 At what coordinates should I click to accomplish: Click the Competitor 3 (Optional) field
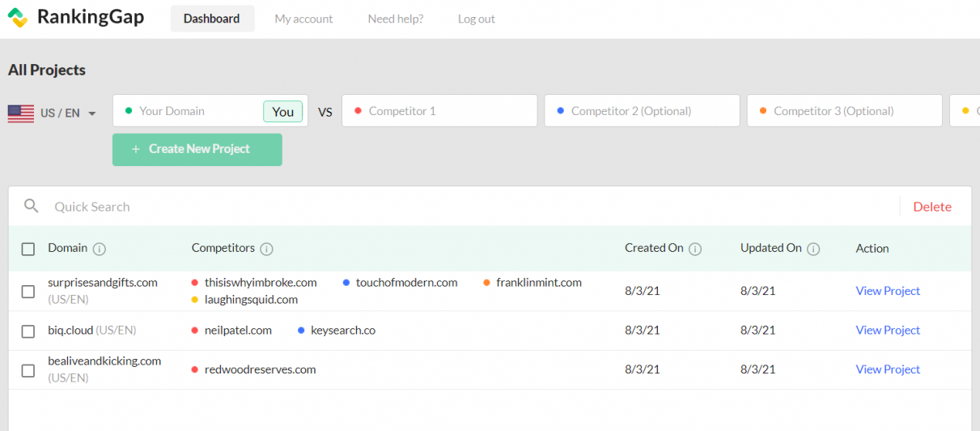pos(845,111)
